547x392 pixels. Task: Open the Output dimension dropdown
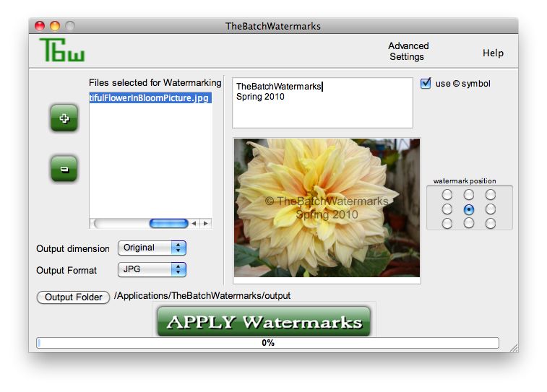tap(152, 248)
